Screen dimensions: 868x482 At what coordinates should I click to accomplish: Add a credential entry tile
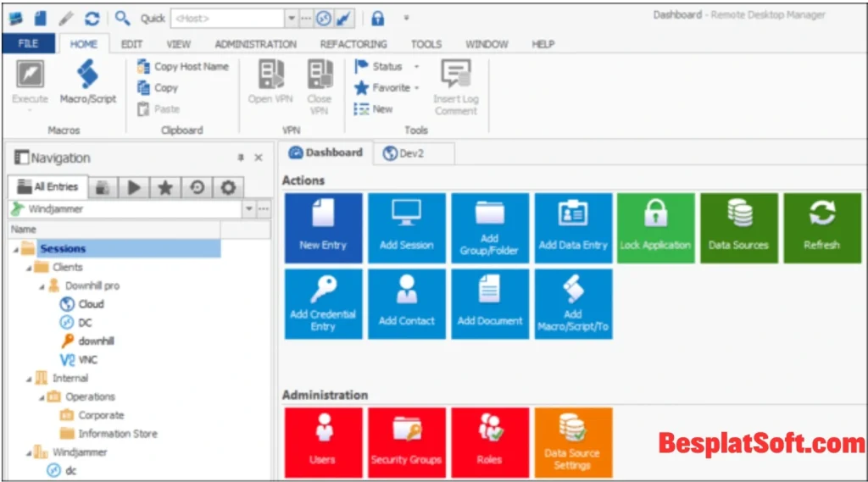coord(323,304)
